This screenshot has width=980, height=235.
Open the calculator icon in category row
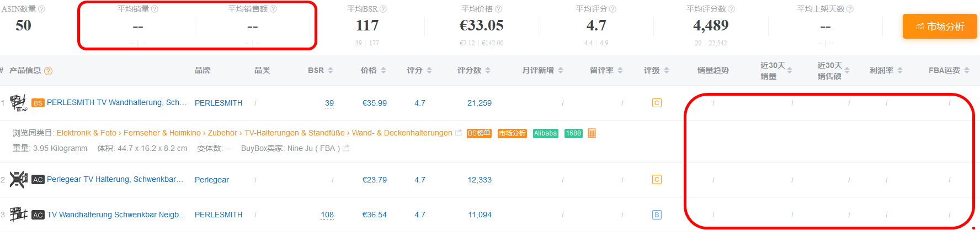[592, 133]
